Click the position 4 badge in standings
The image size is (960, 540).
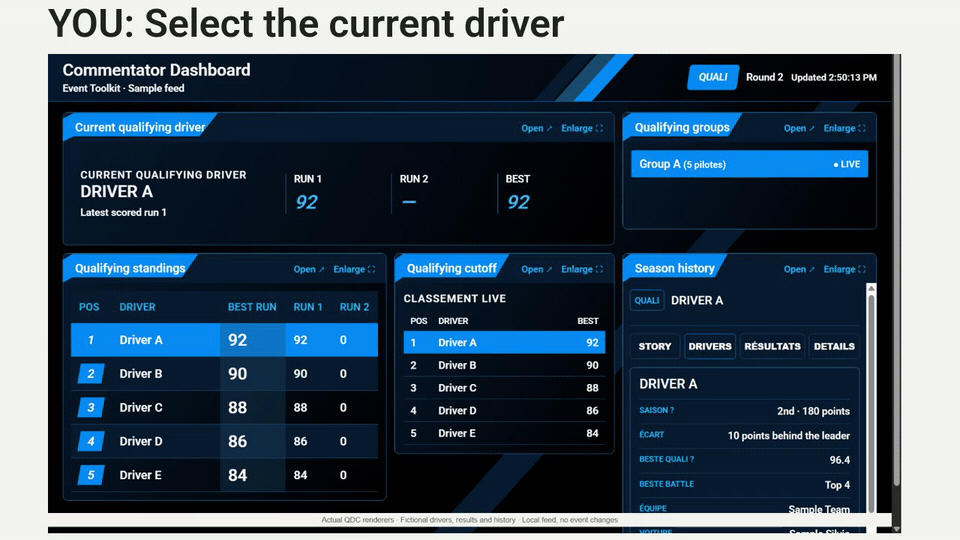[91, 441]
